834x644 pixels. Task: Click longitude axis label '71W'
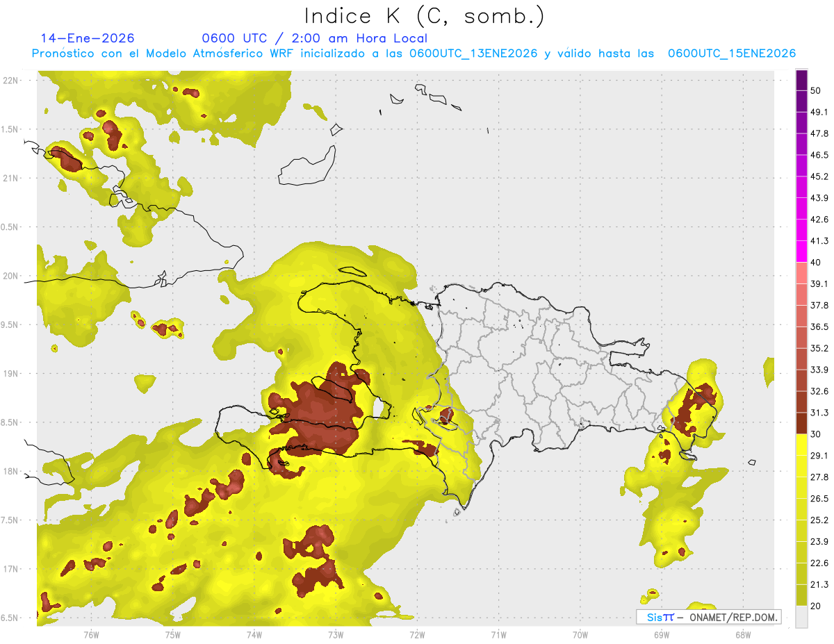click(x=498, y=635)
